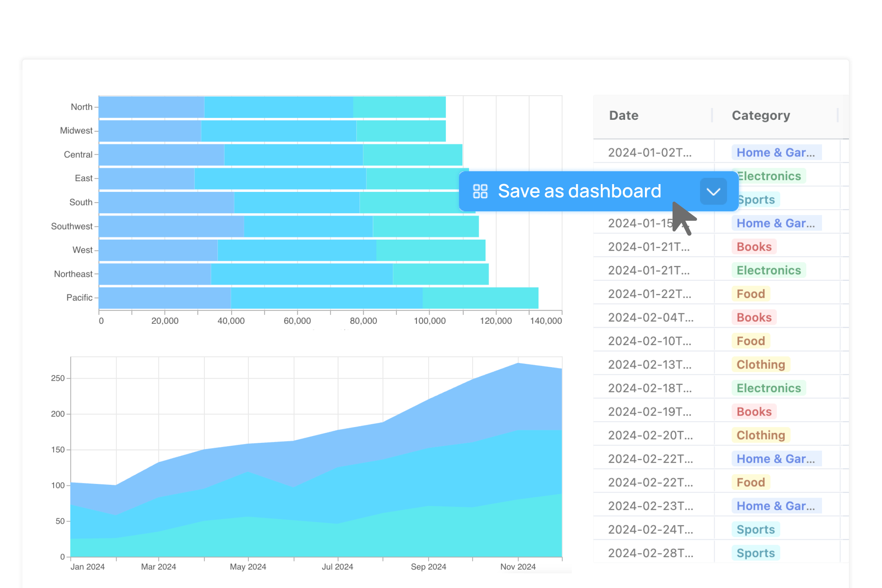This screenshot has height=588, width=882.
Task: Click the Food tag on 2024-01-22 row
Action: coord(750,294)
